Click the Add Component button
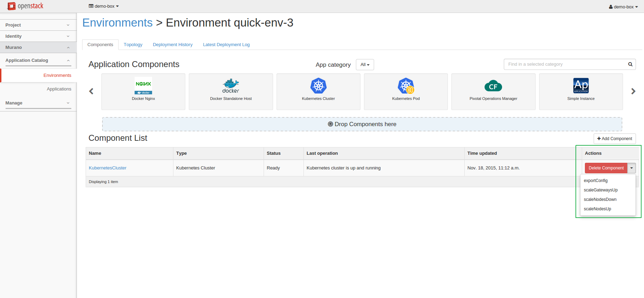 tap(614, 139)
